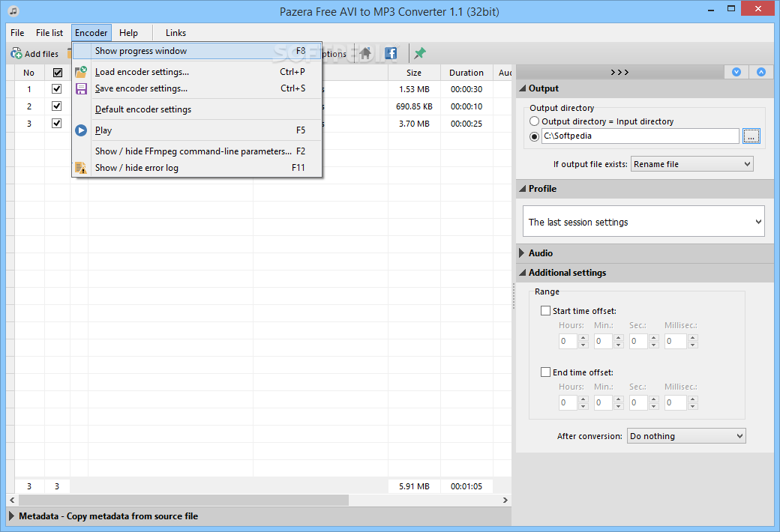Open the If output file exists dropdown
The height and width of the screenshot is (532, 780).
[x=692, y=164]
